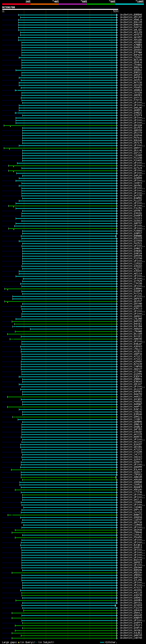Click hit label UniRef100_C5LDN8
The image size is (146, 644).
131,319
